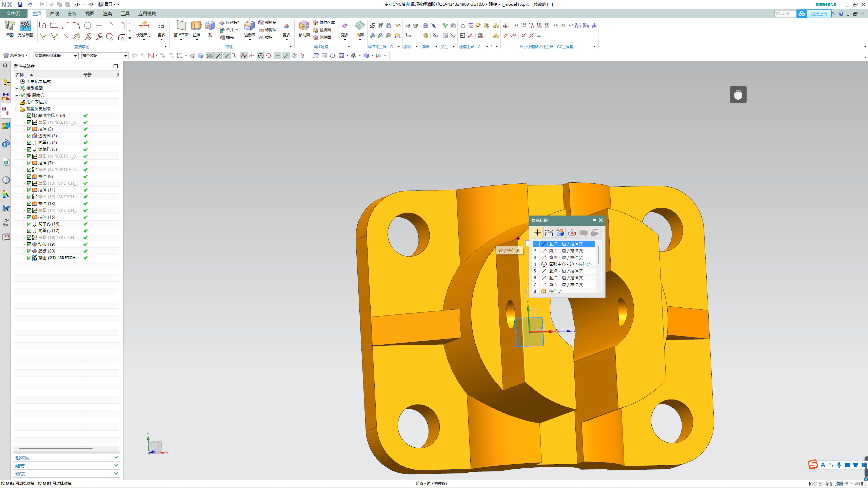Click the 阵列特征 pattern feature tool
This screenshot has width=868, height=488.
pos(230,22)
